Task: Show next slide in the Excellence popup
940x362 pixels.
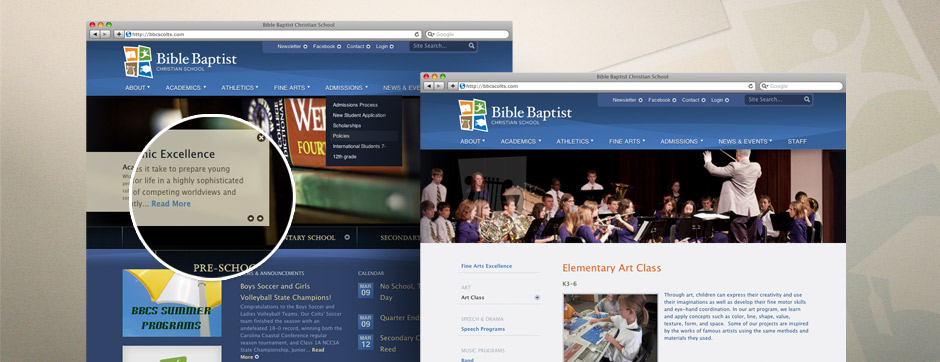Action: click(260, 218)
